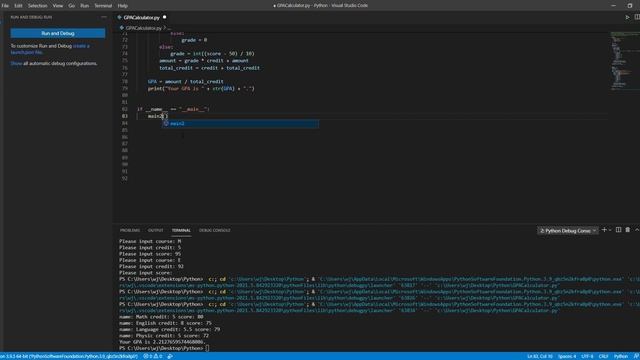Click the print GPA statement line

[201, 89]
